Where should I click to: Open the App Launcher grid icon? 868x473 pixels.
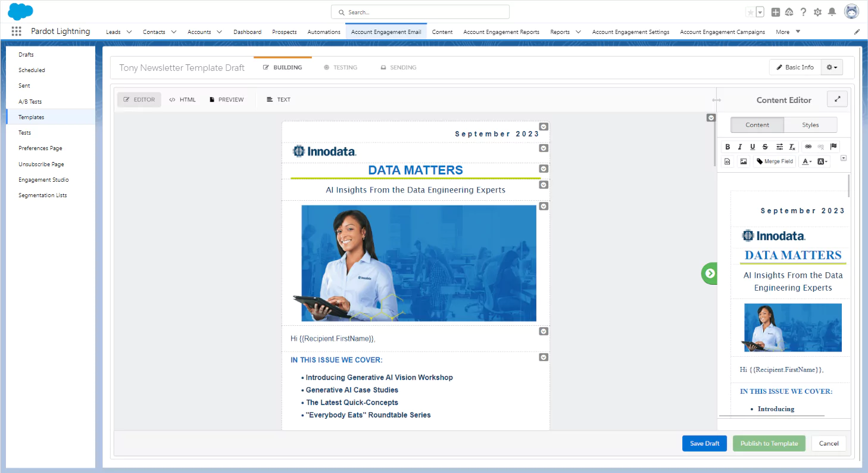(16, 32)
